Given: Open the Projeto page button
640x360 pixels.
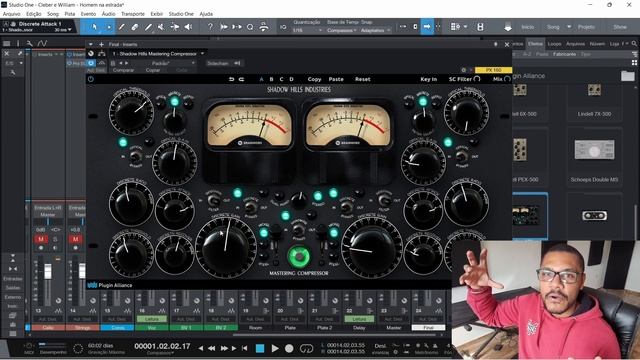Looking at the screenshot, I should click(x=586, y=27).
